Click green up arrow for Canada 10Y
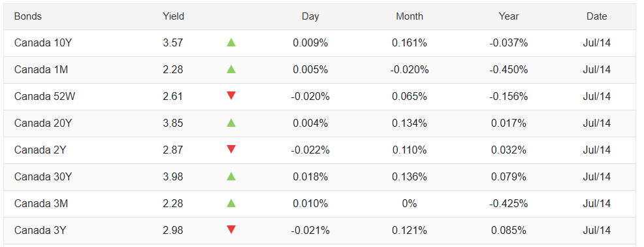This screenshot has height=247, width=644. coord(231,42)
